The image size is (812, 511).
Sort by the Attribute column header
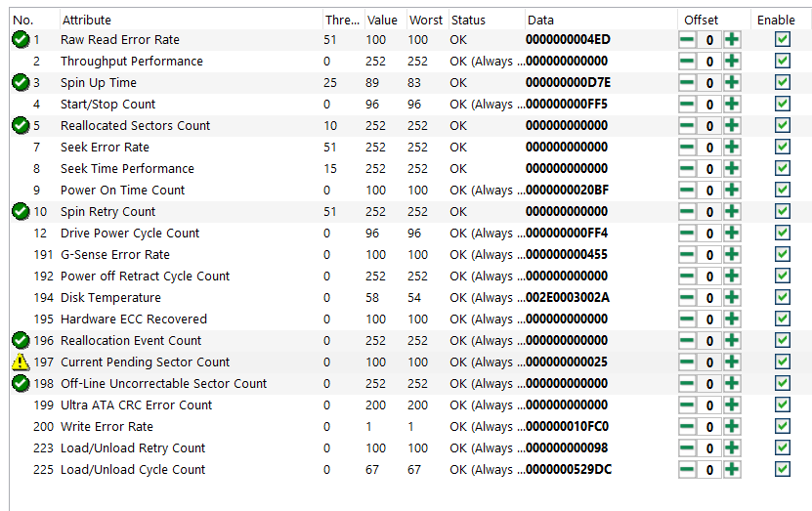86,20
